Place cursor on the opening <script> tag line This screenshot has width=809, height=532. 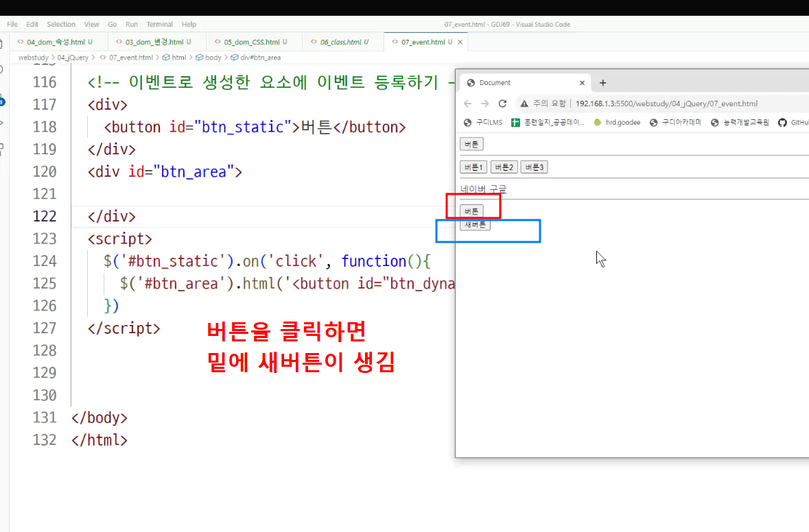(x=119, y=239)
